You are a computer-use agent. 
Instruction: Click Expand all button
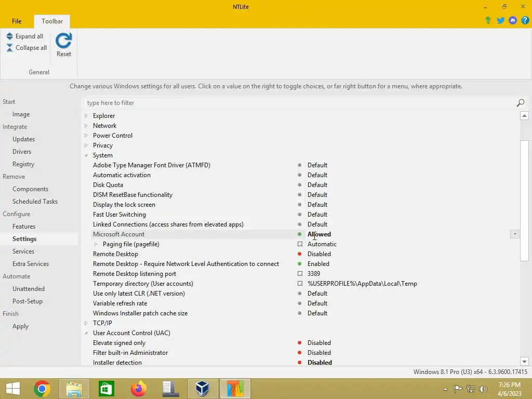click(25, 36)
